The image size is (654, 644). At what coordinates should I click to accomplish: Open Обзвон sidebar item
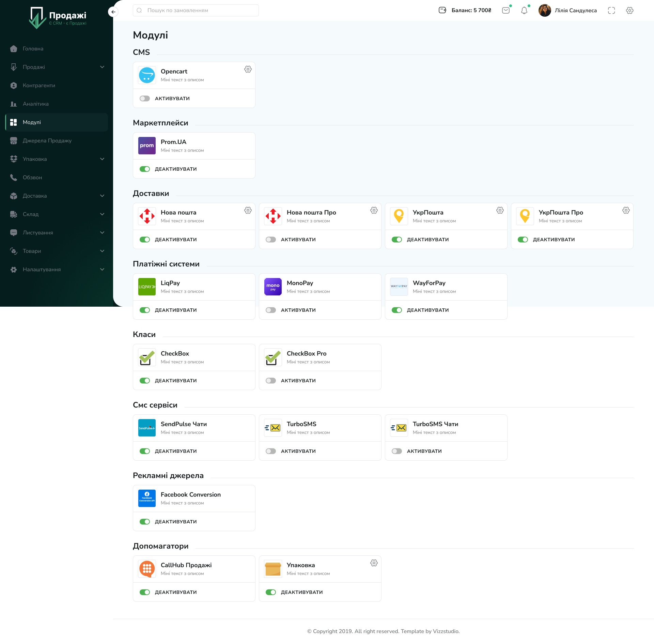coord(57,178)
